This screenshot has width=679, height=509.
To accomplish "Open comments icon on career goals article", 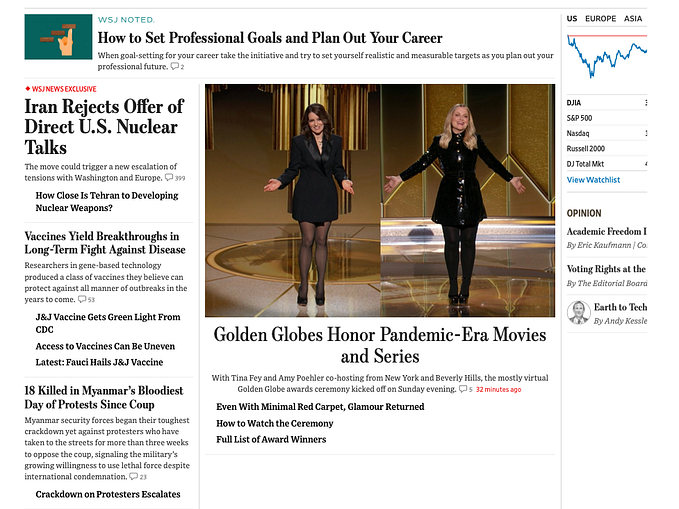I will (177, 66).
